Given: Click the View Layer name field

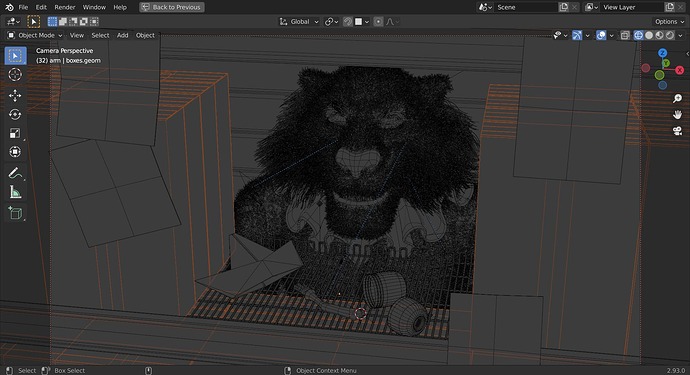Looking at the screenshot, I should click(x=632, y=7).
